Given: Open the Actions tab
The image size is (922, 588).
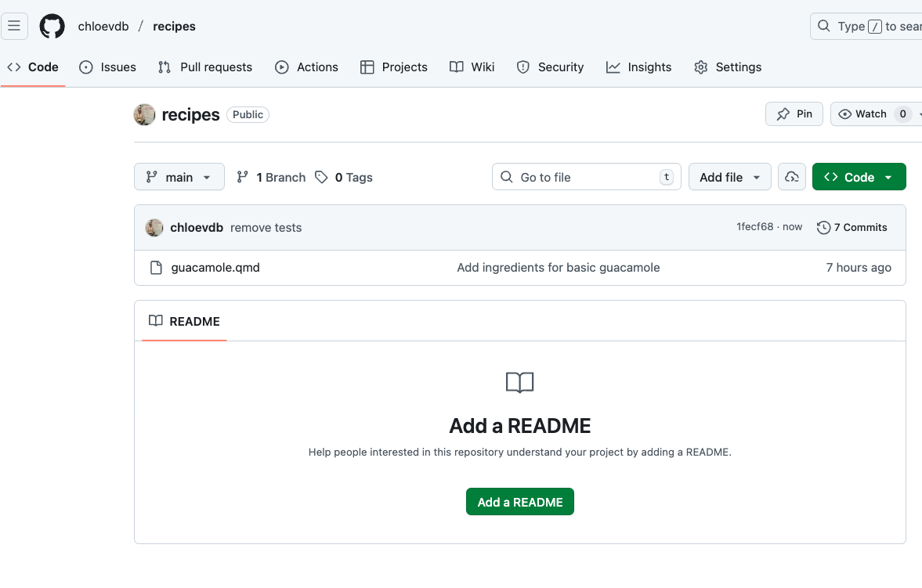Looking at the screenshot, I should point(307,67).
